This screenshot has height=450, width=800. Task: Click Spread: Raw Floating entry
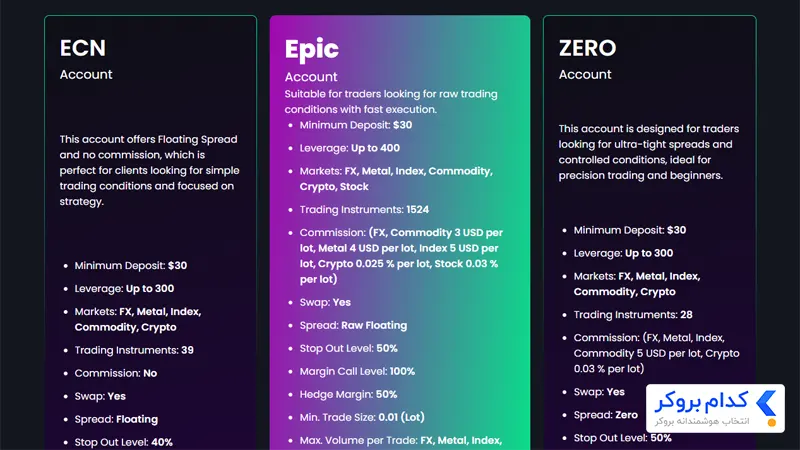tap(353, 325)
